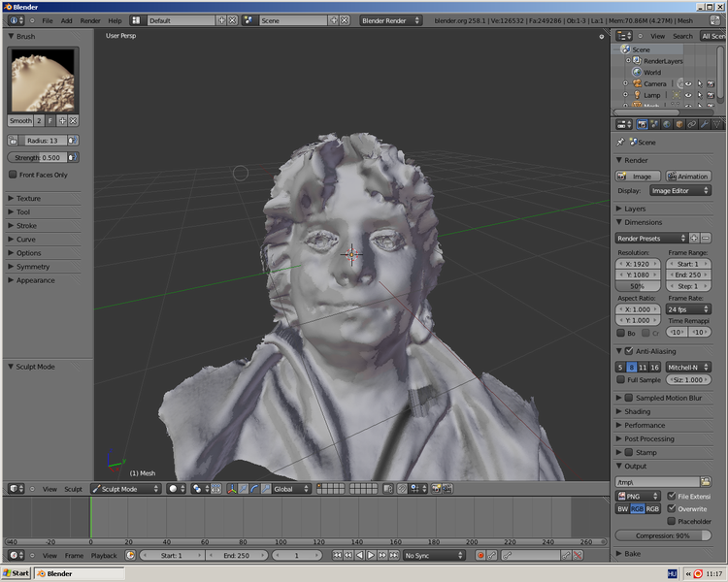Viewport: 728px width, 582px height.
Task: Uncheck the Overwrite option
Action: (672, 508)
